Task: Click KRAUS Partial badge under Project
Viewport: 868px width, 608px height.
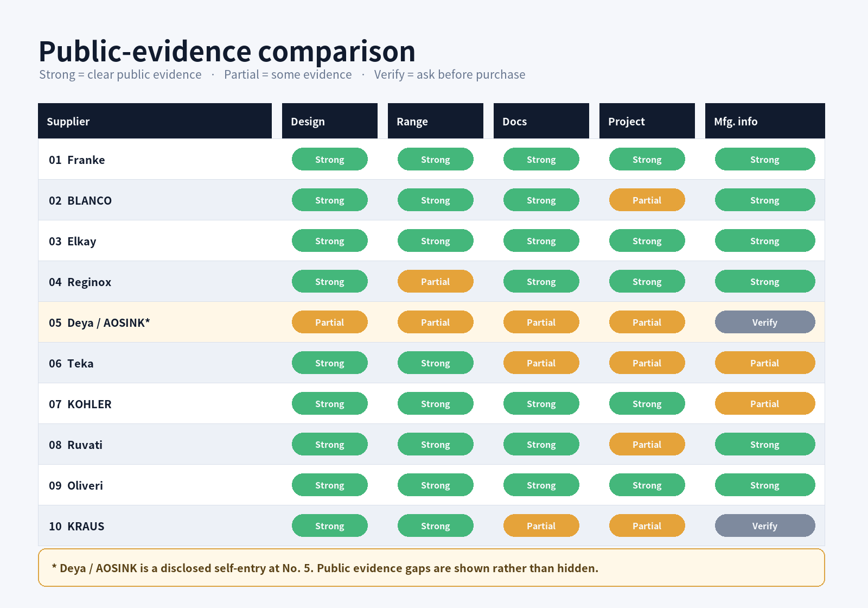Action: [647, 525]
